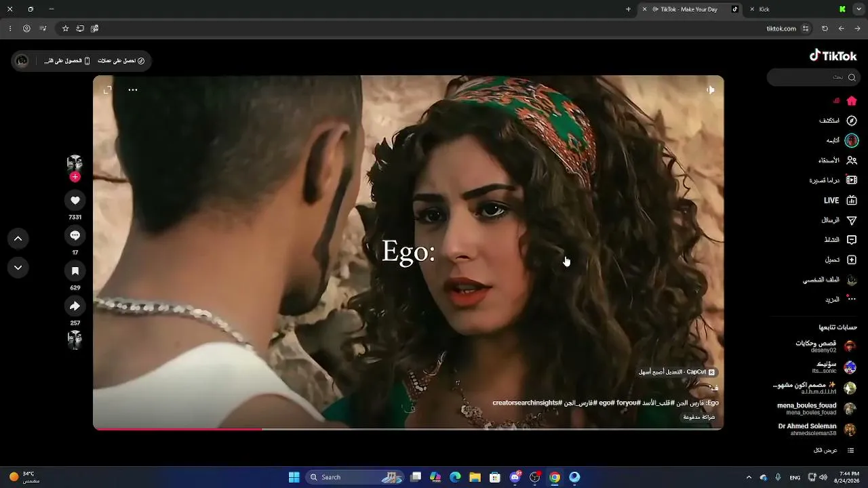Open the Explore compass icon in sidebar
868x488 pixels.
point(852,121)
